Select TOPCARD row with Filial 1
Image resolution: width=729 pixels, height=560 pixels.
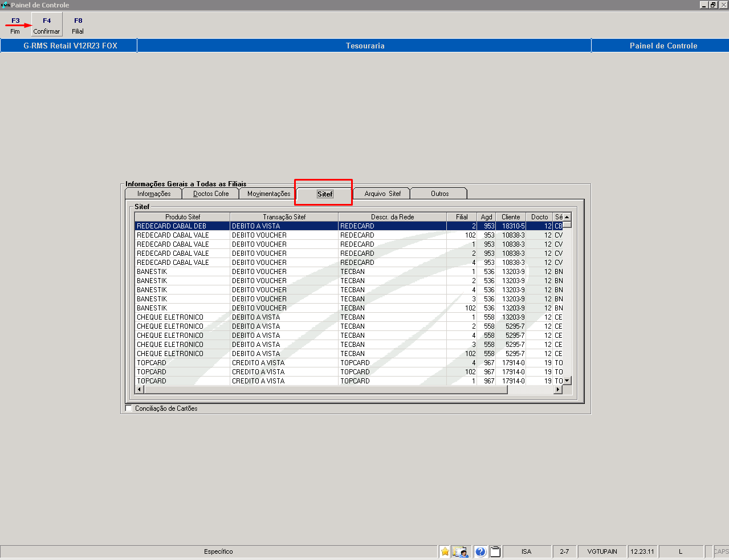tap(348, 381)
